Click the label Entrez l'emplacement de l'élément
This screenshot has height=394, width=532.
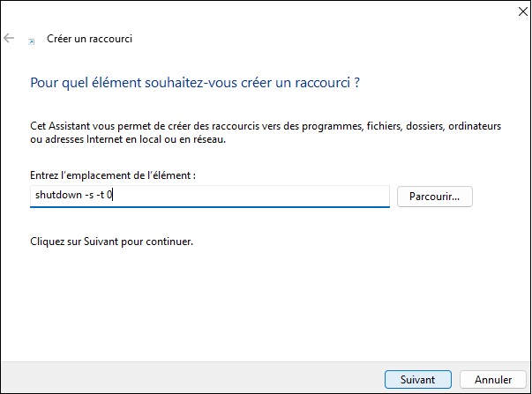113,175
